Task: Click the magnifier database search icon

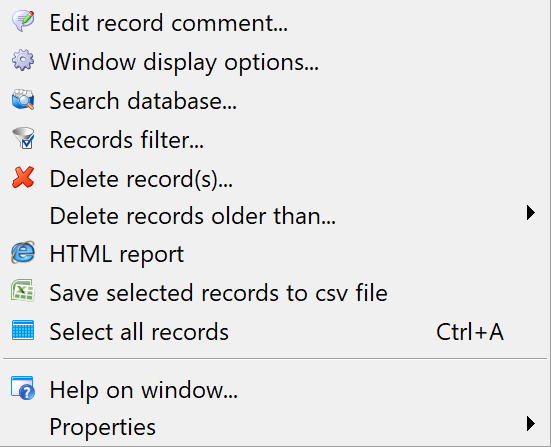Action: pos(23,99)
